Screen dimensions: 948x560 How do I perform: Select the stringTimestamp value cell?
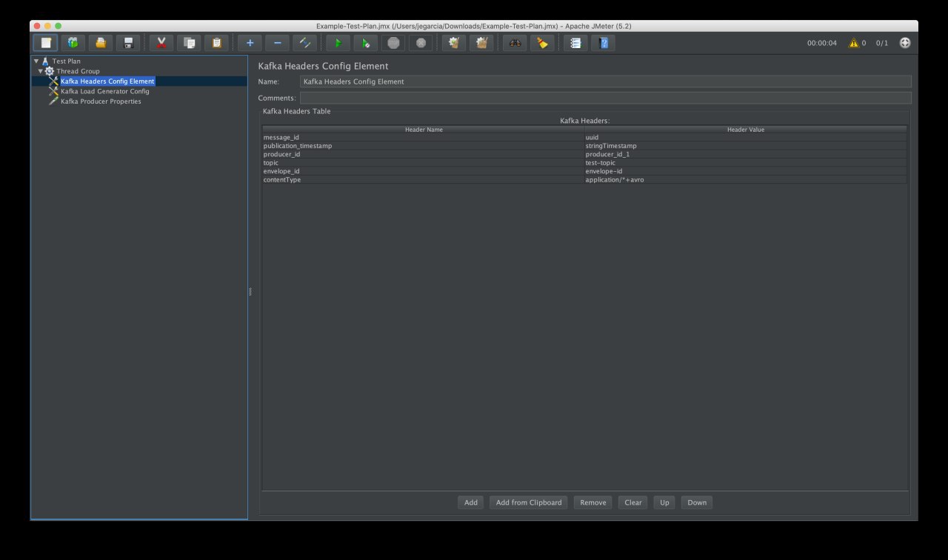coord(746,146)
